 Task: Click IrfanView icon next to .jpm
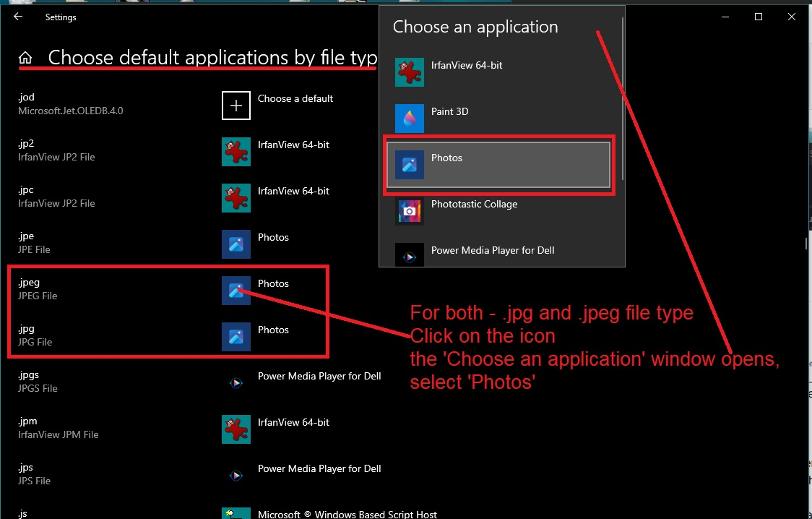(236, 429)
